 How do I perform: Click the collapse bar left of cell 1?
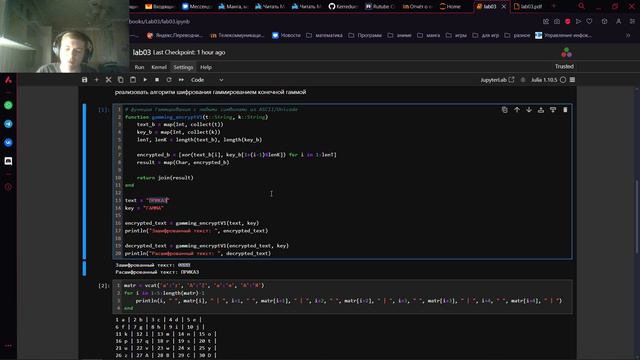tap(84, 182)
